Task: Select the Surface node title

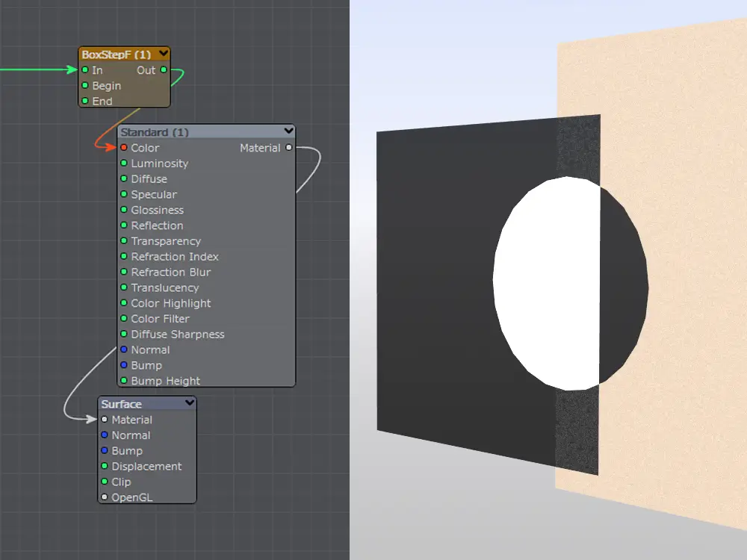Action: point(122,404)
